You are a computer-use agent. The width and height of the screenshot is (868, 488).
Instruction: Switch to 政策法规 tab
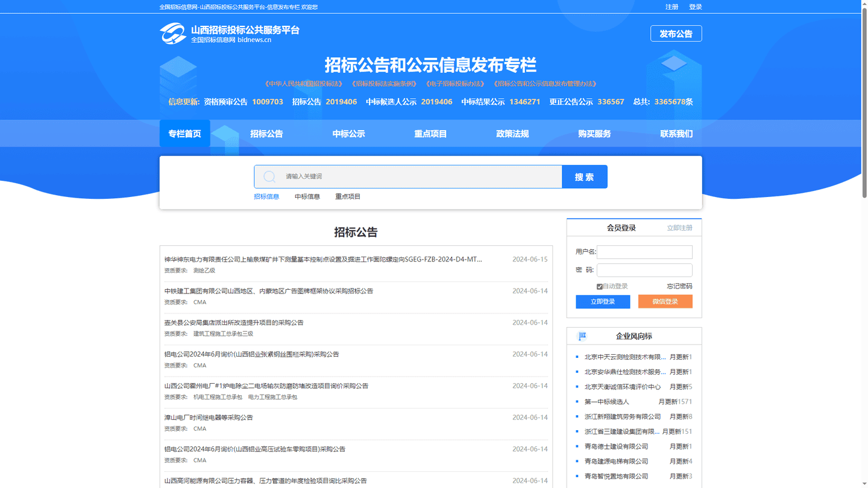pos(512,133)
